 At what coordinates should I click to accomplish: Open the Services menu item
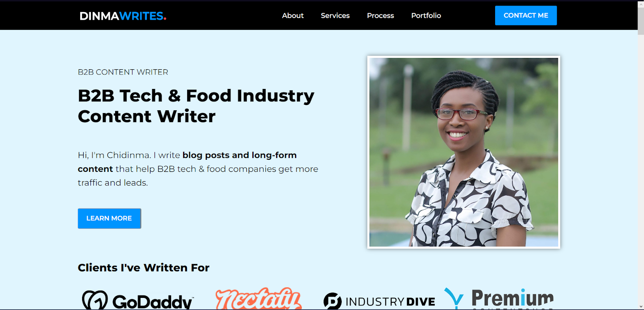335,15
